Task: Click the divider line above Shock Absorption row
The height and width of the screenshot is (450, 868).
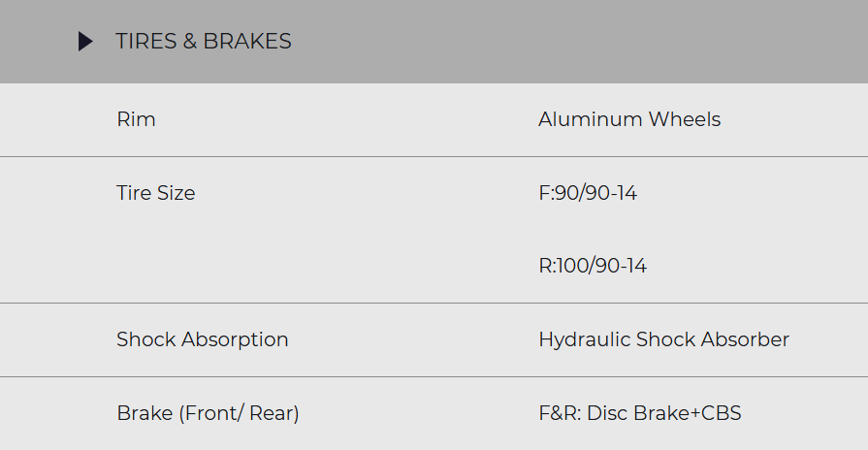Action: [x=434, y=303]
